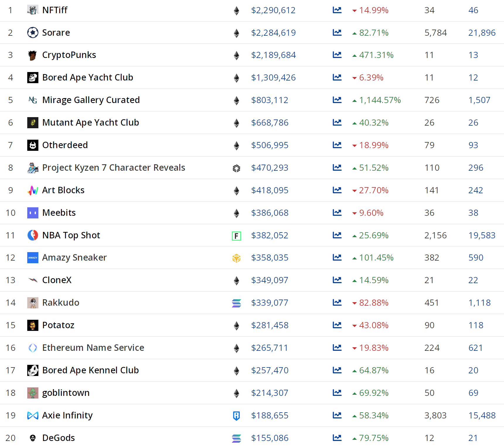Click the NFTiff collection thumbnail
This screenshot has height=448, width=504.
click(33, 10)
